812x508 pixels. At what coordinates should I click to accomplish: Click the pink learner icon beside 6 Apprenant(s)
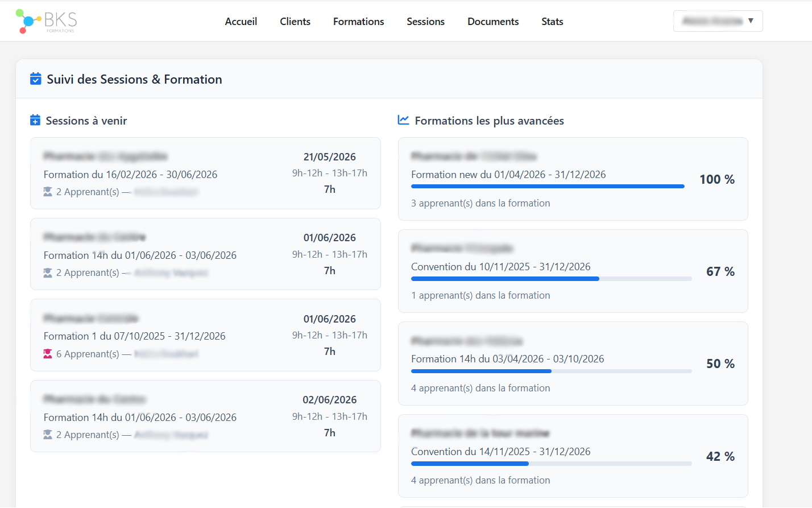click(x=48, y=354)
